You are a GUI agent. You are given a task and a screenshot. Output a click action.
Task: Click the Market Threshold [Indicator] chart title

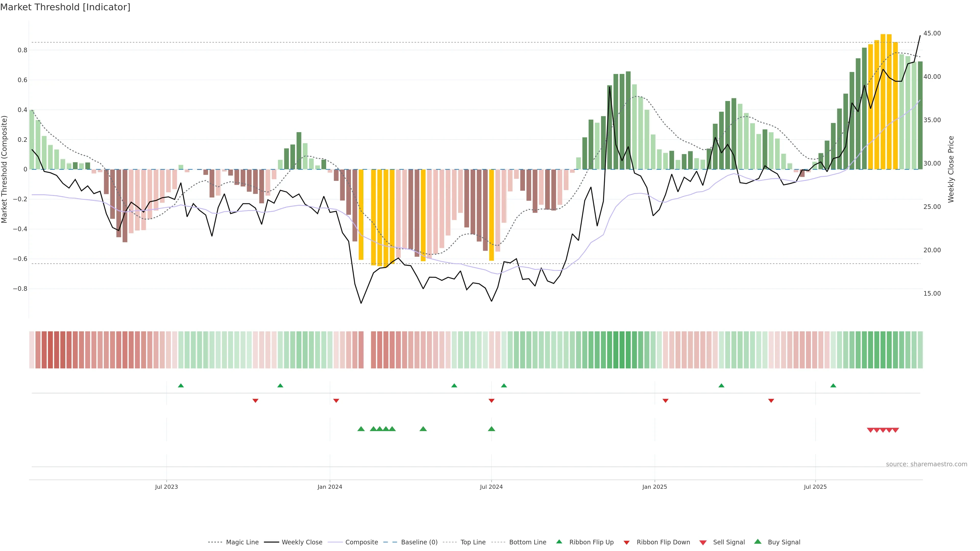(x=65, y=7)
